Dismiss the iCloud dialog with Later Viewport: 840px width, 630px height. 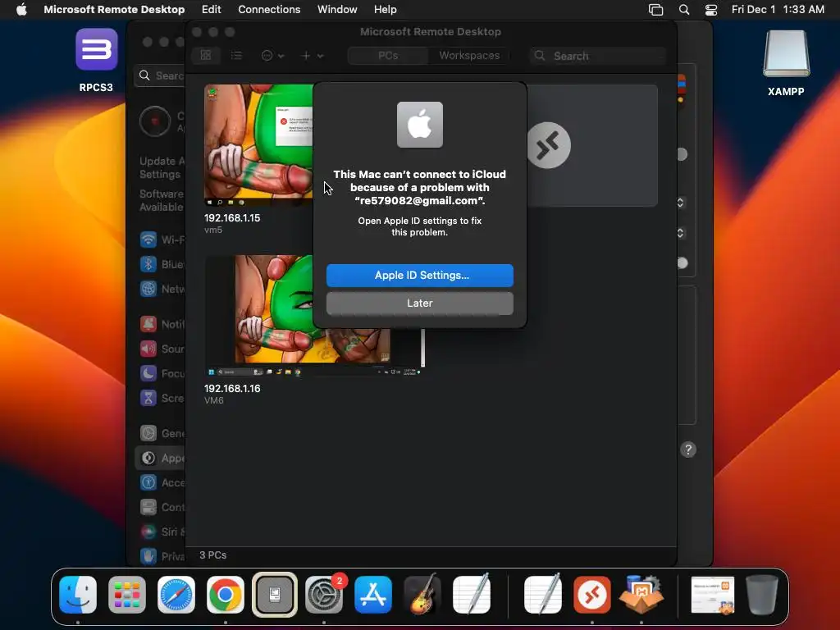click(419, 304)
